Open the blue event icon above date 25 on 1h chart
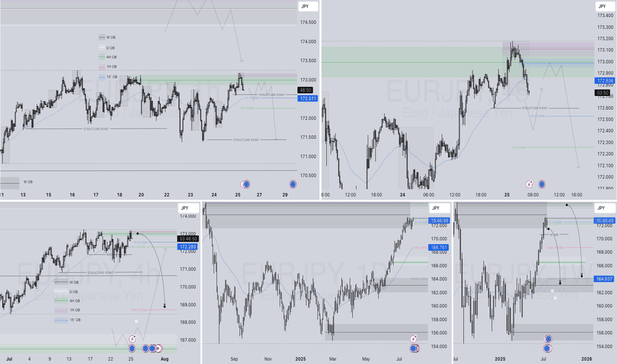 pos(246,184)
